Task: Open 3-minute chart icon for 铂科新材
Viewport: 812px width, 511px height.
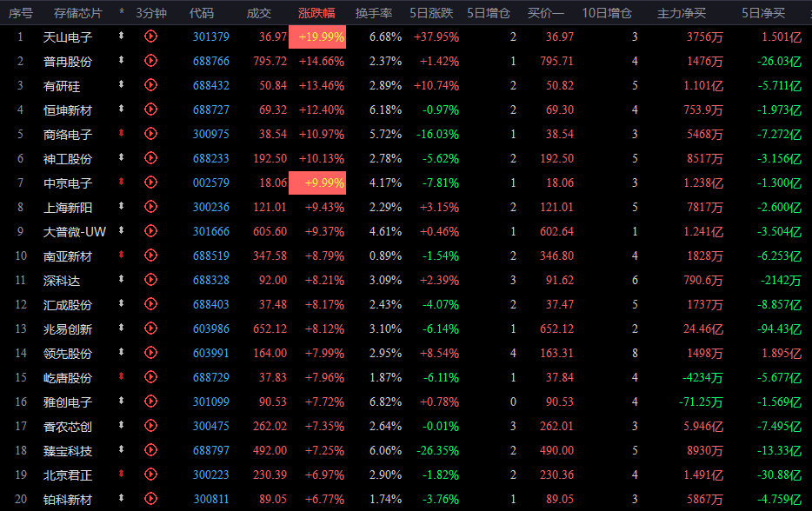Action: point(150,499)
